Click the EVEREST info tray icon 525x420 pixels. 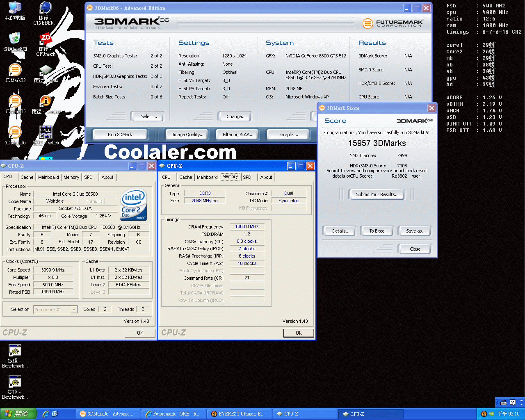point(484,414)
